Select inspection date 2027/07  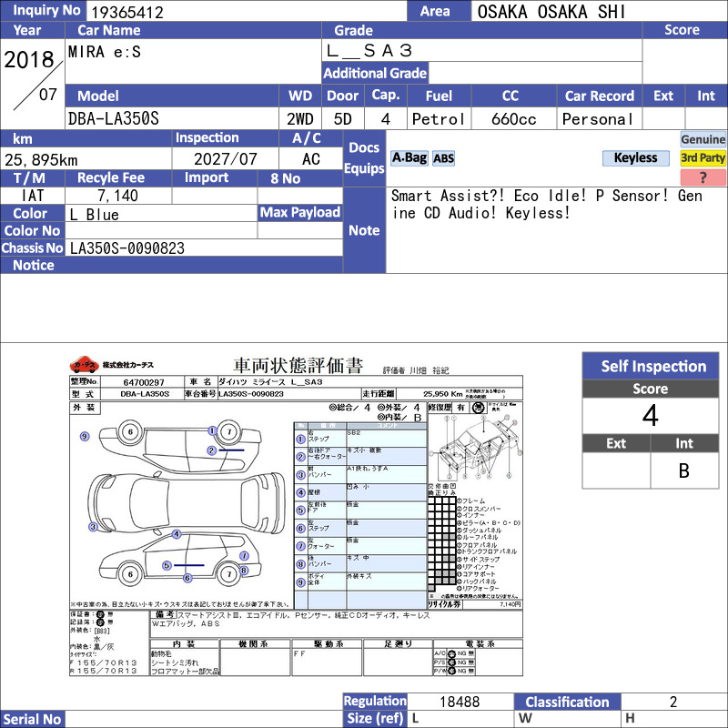225,159
